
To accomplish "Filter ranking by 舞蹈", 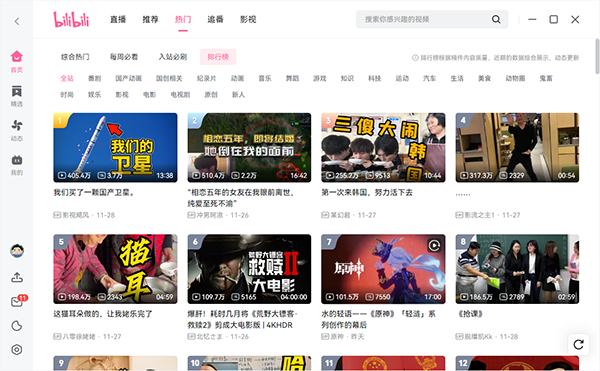I will [x=292, y=78].
